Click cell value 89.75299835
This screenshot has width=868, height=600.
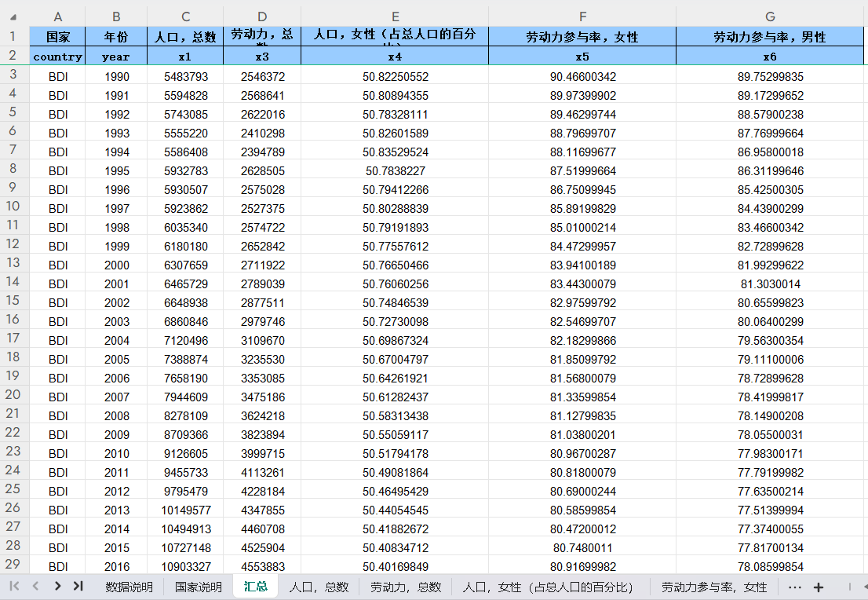coord(770,76)
